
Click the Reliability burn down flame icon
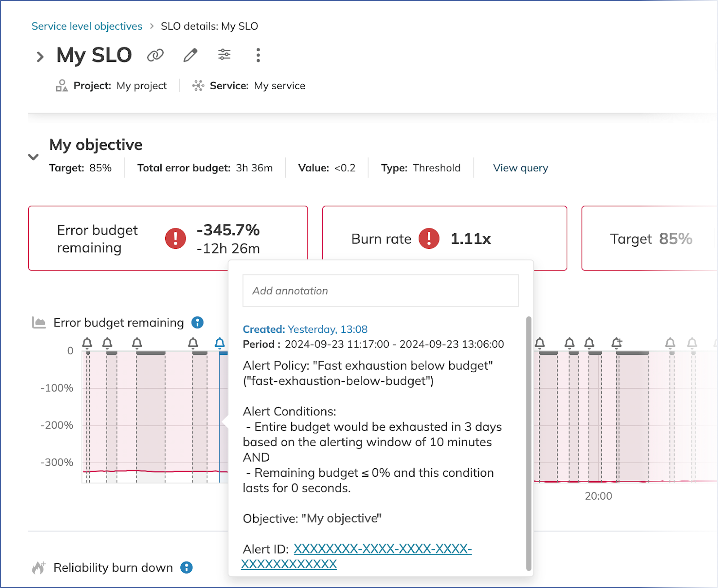pos(39,567)
